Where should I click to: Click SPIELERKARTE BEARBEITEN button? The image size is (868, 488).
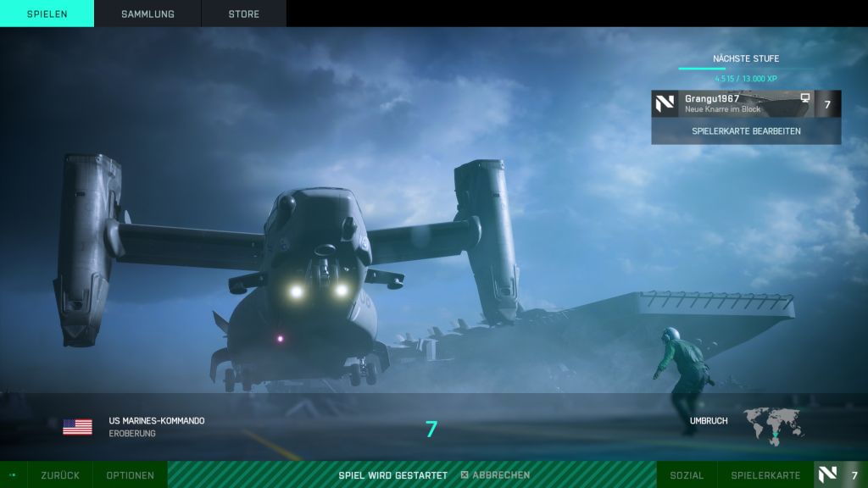(x=746, y=131)
